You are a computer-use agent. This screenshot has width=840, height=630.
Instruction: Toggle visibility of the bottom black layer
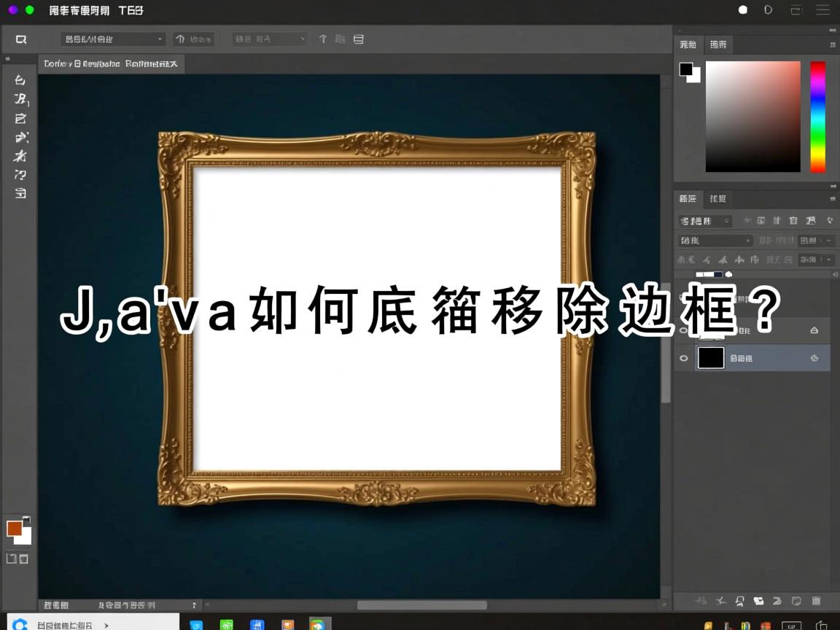[x=684, y=358]
